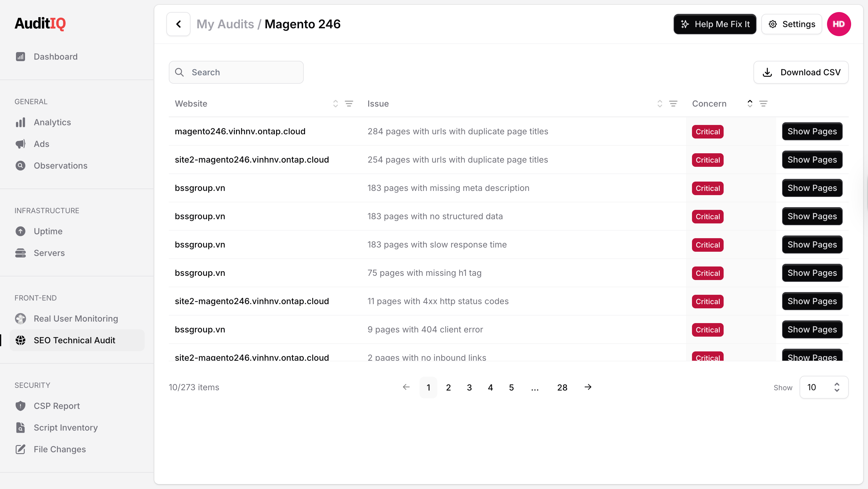Show pages for 404 client error
The image size is (868, 489).
point(812,329)
